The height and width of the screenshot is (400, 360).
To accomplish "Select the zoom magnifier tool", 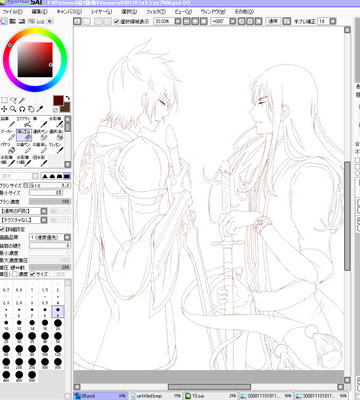I will pyautogui.click(x=13, y=109).
